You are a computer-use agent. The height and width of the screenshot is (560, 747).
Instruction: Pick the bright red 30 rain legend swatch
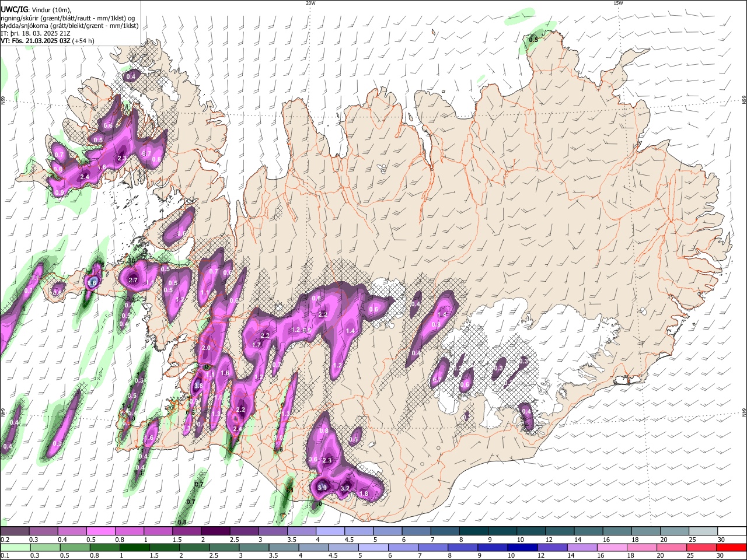coord(731,547)
